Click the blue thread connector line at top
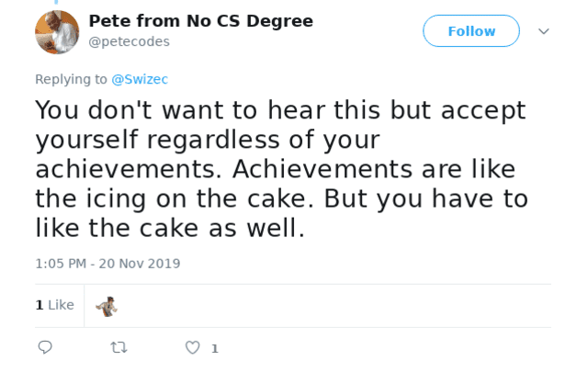 pyautogui.click(x=57, y=3)
